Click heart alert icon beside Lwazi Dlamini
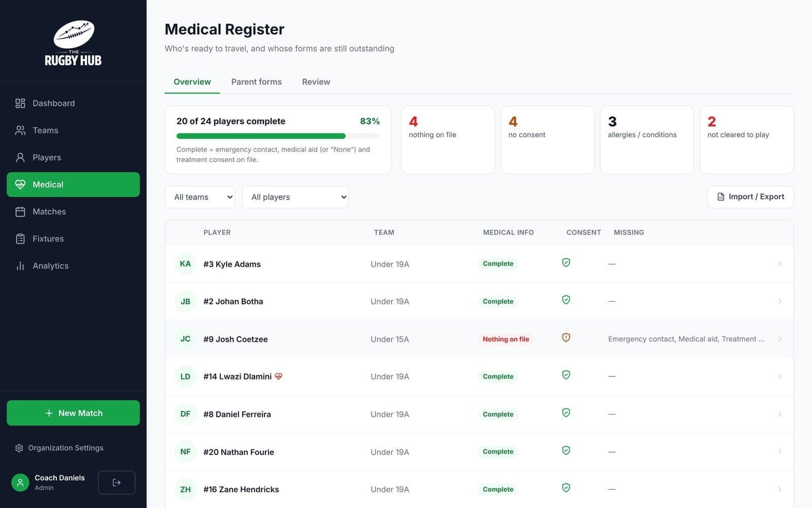The width and height of the screenshot is (812, 508). 279,376
